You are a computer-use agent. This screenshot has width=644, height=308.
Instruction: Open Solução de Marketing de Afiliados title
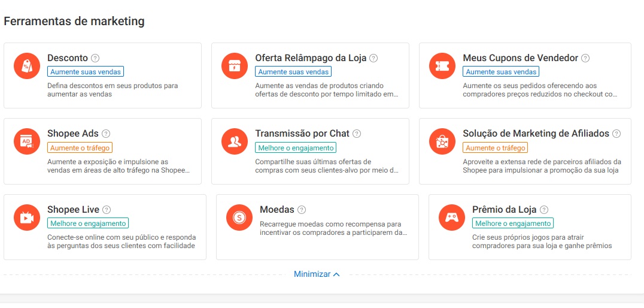tap(536, 134)
